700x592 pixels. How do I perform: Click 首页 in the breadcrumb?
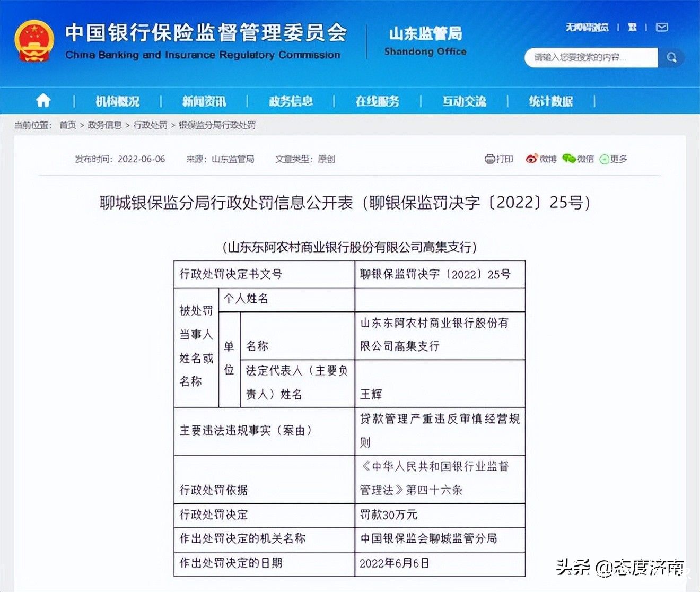click(x=68, y=125)
